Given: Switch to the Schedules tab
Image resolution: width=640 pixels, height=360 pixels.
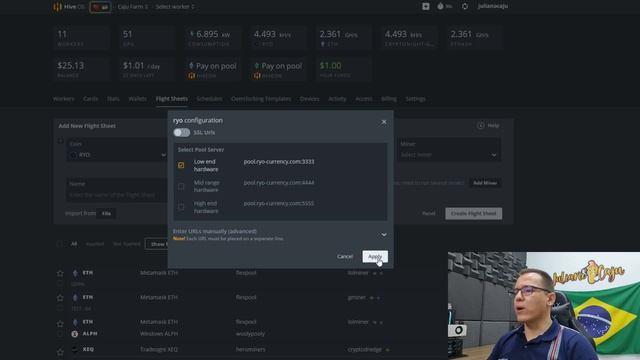Looking at the screenshot, I should [209, 99].
